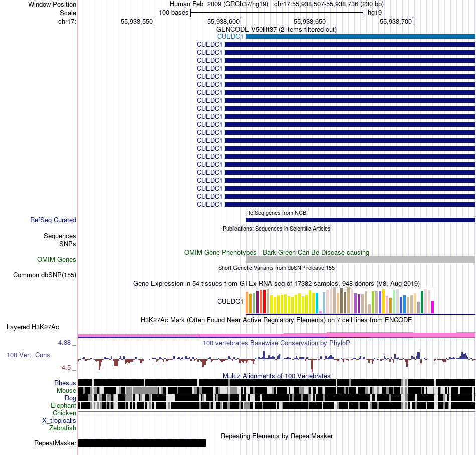Click the light-blue CUEDC1 transcript bar
Screen dimensions: 476x455
click(360, 37)
